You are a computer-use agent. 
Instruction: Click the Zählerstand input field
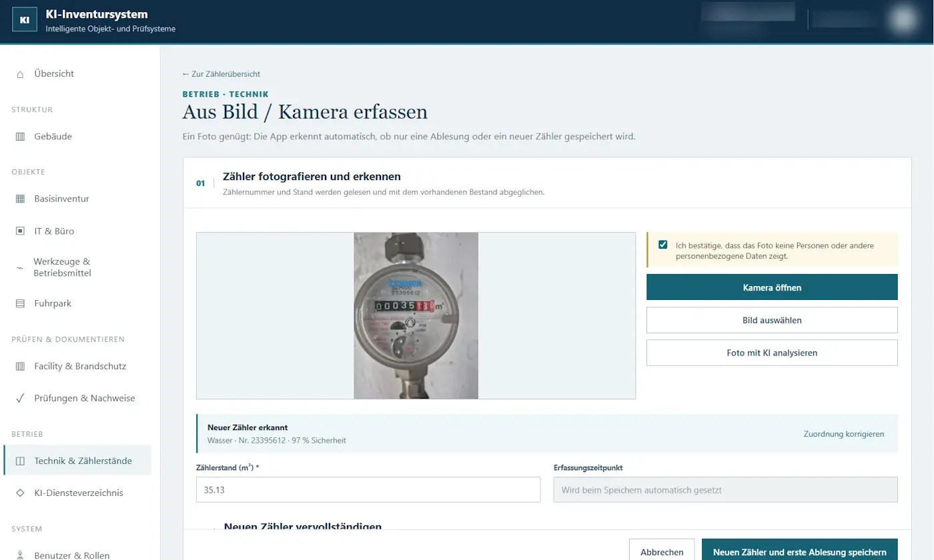pyautogui.click(x=368, y=489)
